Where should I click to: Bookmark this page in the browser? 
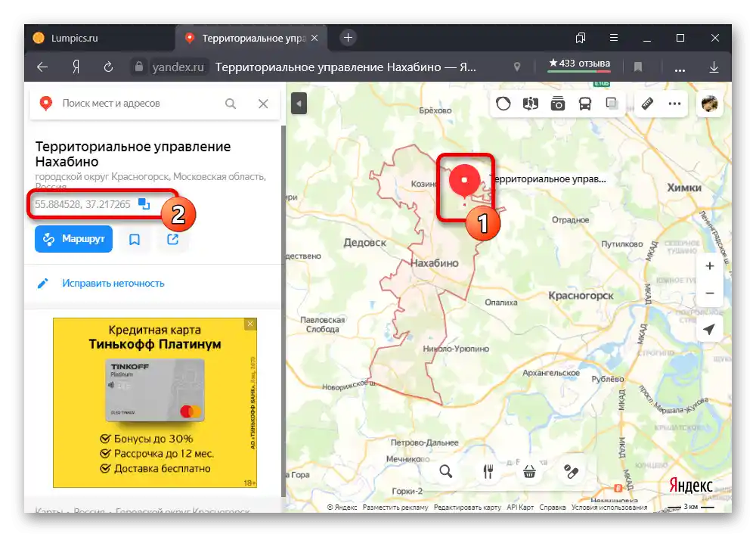tap(638, 67)
